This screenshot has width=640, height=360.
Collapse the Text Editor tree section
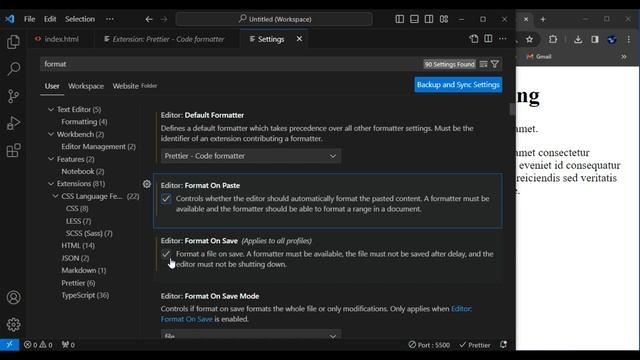click(51, 109)
